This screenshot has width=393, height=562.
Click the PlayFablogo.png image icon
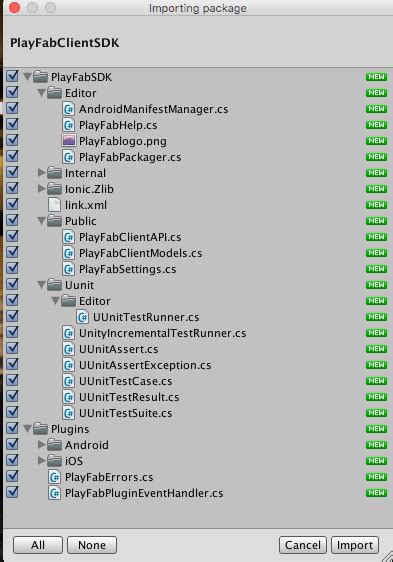click(68, 141)
